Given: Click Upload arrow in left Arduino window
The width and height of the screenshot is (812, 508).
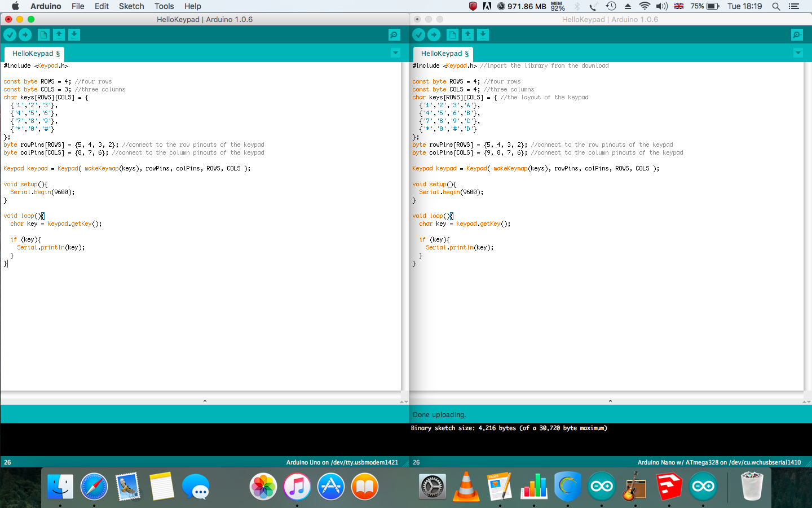Looking at the screenshot, I should (25, 35).
